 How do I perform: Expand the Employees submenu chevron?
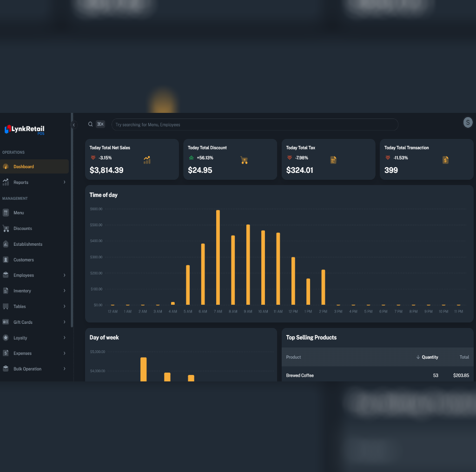[x=64, y=275]
